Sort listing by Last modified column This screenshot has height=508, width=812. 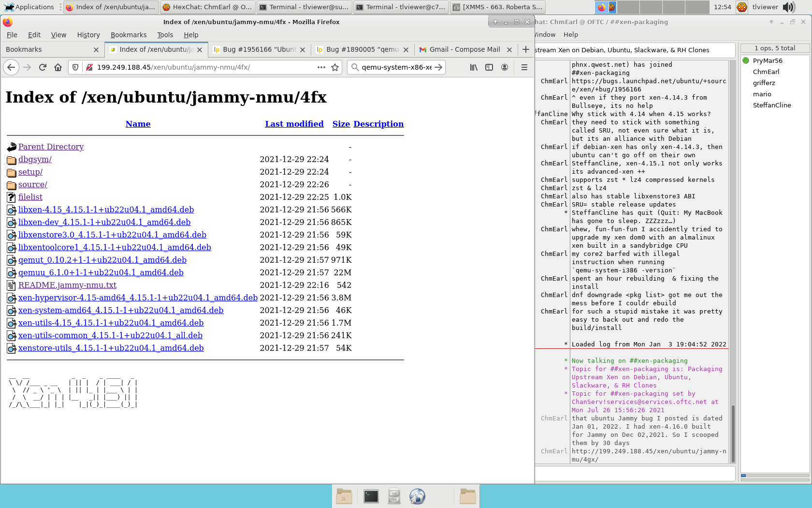click(x=294, y=124)
